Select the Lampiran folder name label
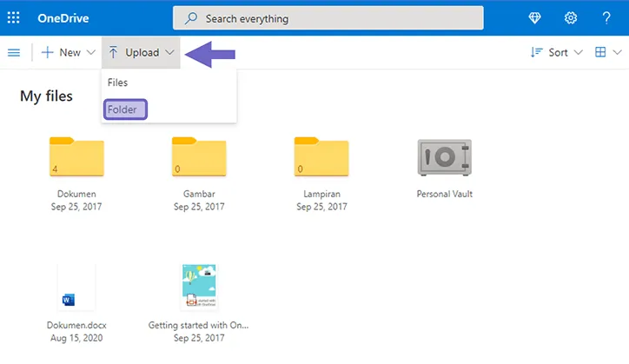The width and height of the screenshot is (629, 364). [321, 194]
